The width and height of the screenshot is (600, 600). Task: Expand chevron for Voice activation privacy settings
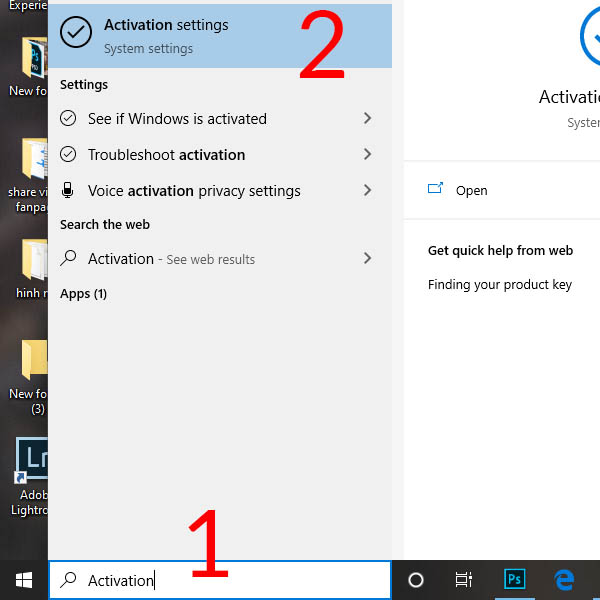point(367,190)
